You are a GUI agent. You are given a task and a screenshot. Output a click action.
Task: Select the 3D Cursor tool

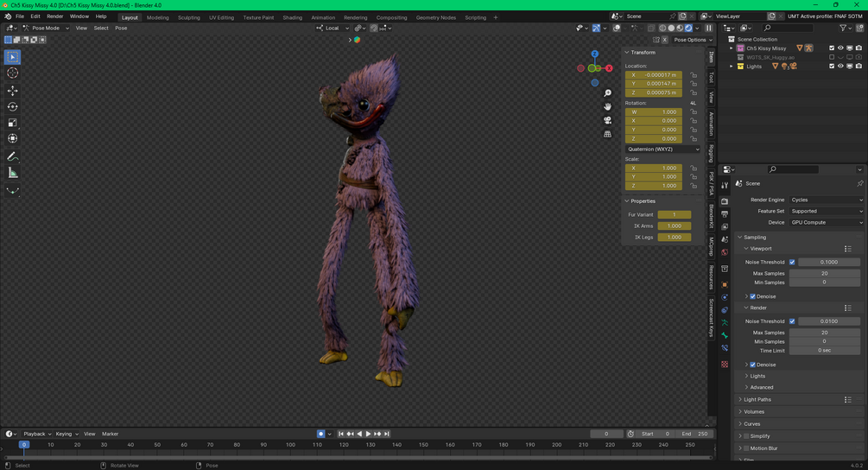click(x=12, y=73)
